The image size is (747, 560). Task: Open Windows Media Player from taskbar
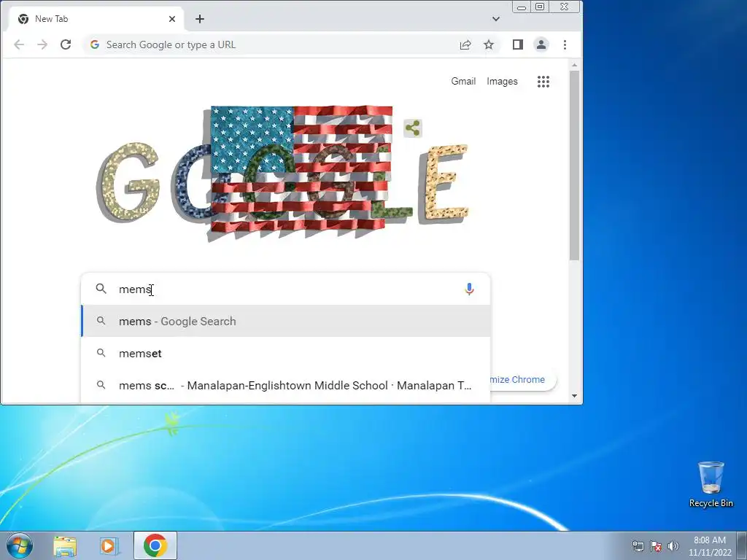[109, 545]
